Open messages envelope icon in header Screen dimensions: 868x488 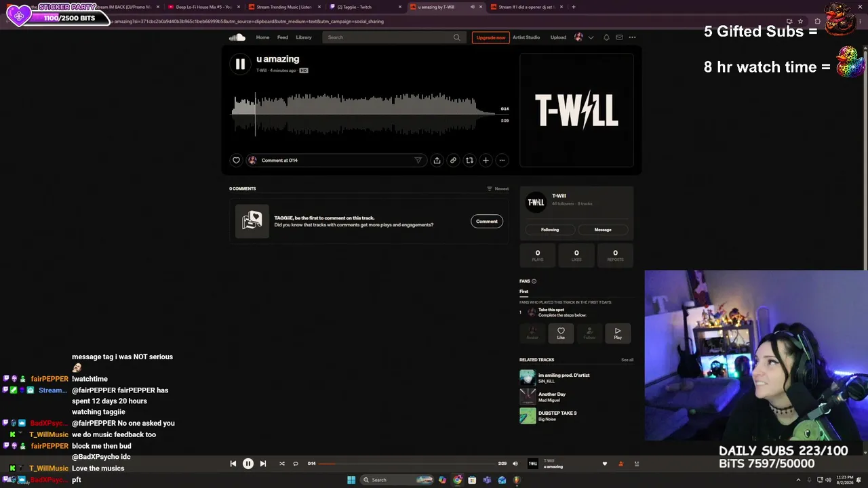click(x=619, y=37)
